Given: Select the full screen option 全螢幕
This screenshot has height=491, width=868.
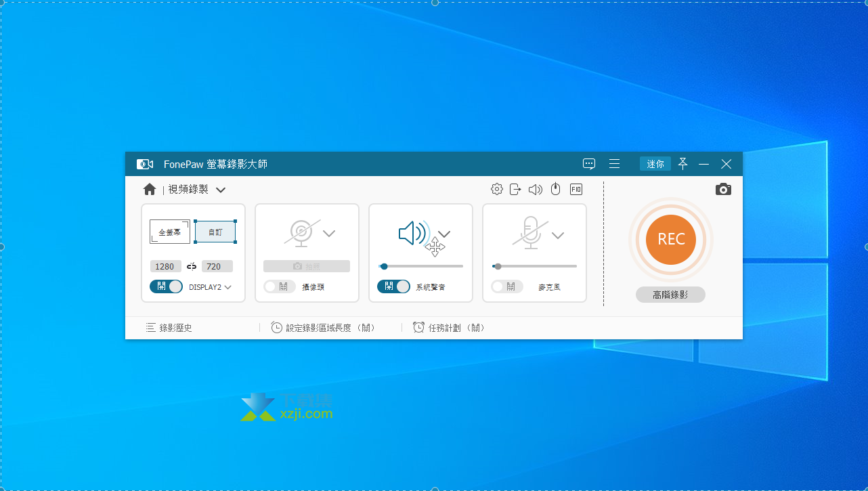Looking at the screenshot, I should tap(170, 232).
